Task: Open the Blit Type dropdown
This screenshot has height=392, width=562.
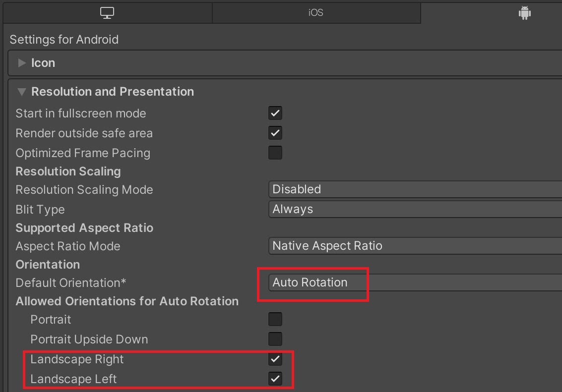Action: tap(415, 209)
